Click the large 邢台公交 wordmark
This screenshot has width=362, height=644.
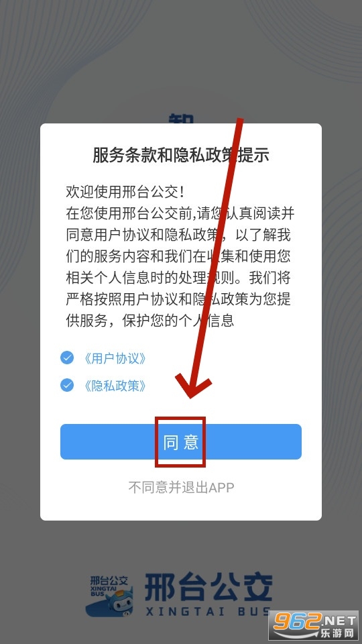tap(208, 586)
